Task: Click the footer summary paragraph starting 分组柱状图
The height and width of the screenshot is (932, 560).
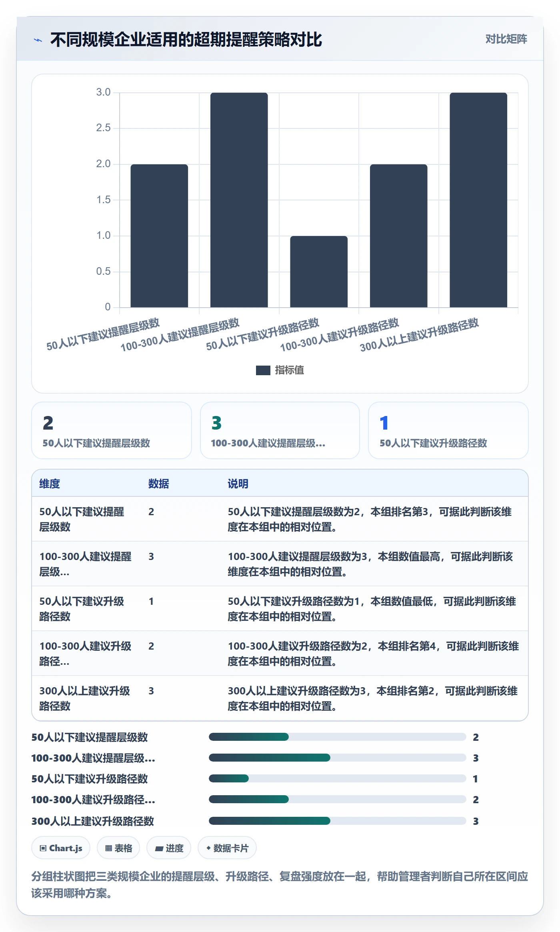Action: point(280,884)
